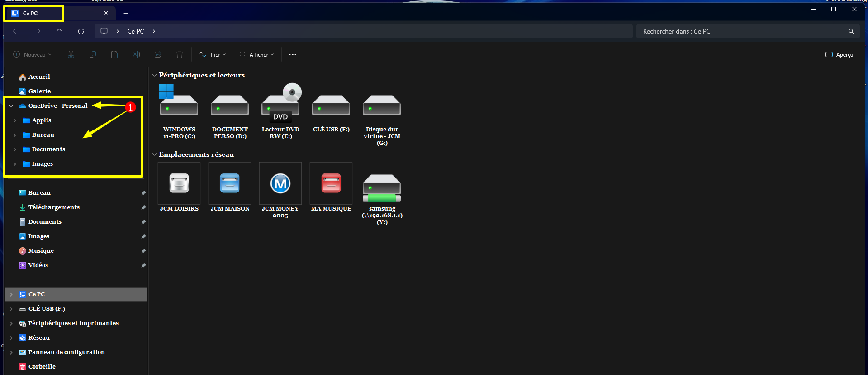Unpin Bureau using its pin icon
This screenshot has height=375, width=868.
coord(143,193)
